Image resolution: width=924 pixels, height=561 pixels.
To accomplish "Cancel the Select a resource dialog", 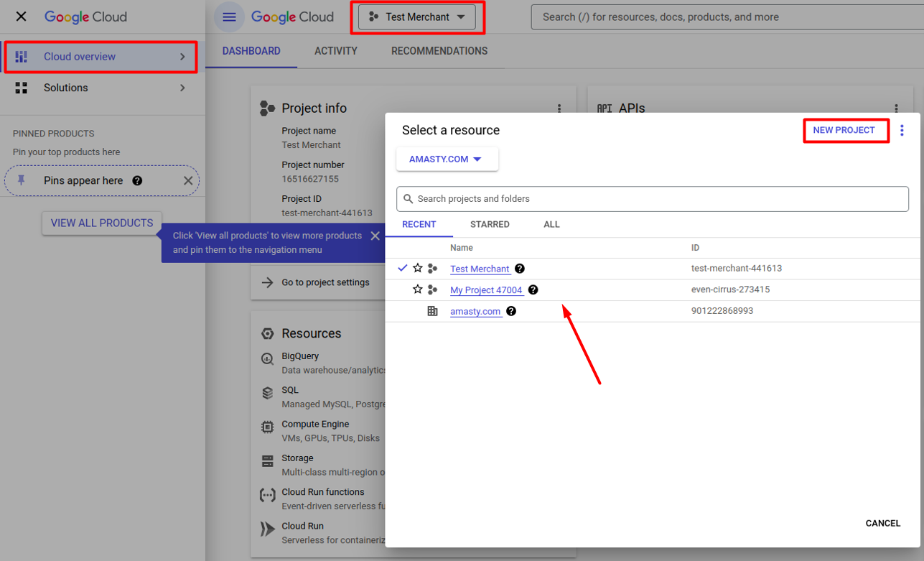I will coord(883,523).
